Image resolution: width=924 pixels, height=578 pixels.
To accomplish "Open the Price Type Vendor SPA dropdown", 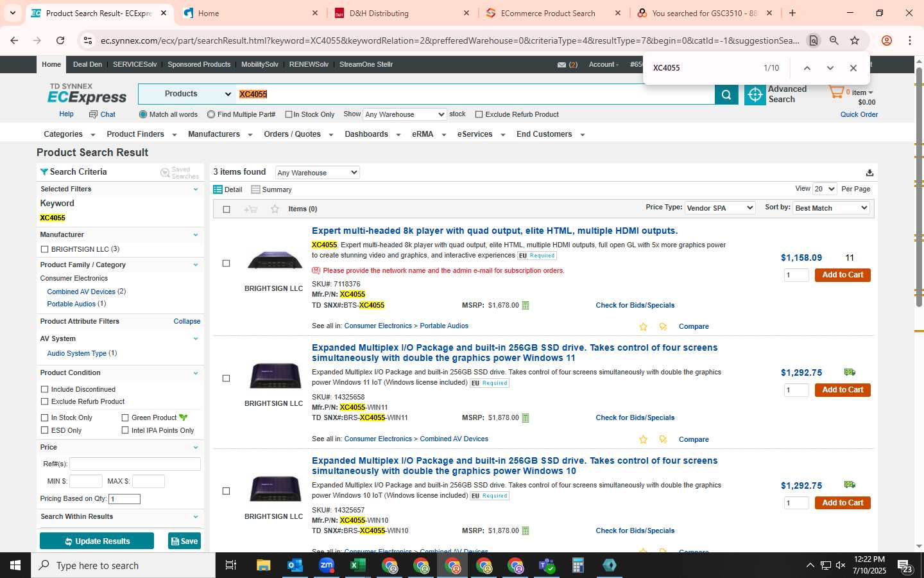I will click(x=719, y=208).
